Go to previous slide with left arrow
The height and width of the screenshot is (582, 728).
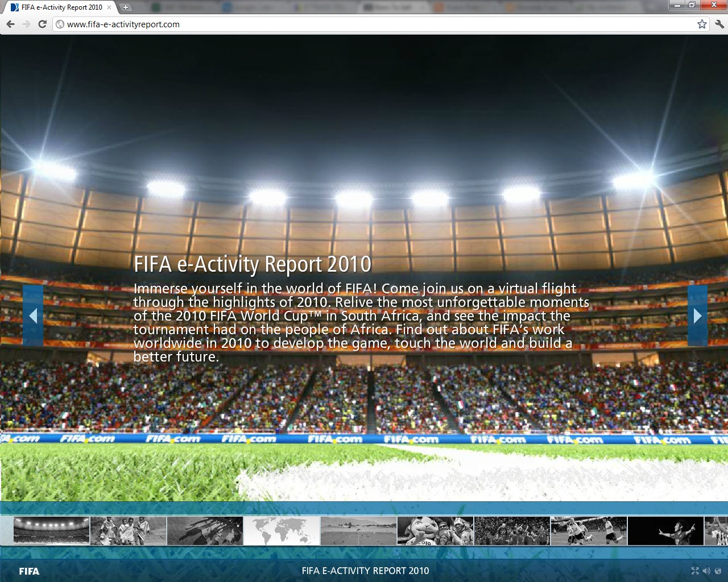[33, 315]
